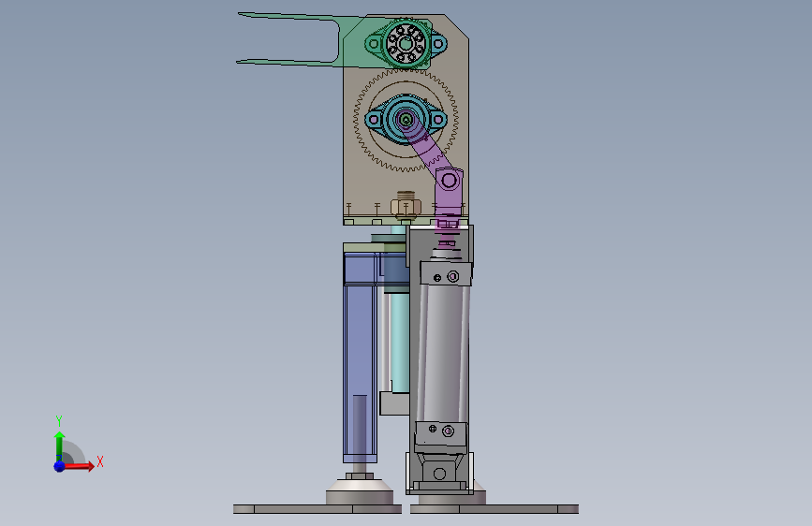Click the green Y axis arrow of the triad

pyautogui.click(x=60, y=446)
